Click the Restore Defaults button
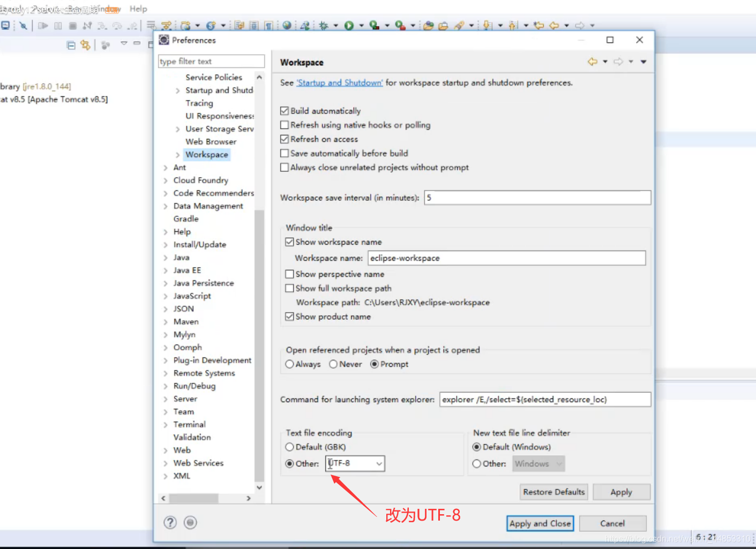756x549 pixels. (554, 492)
